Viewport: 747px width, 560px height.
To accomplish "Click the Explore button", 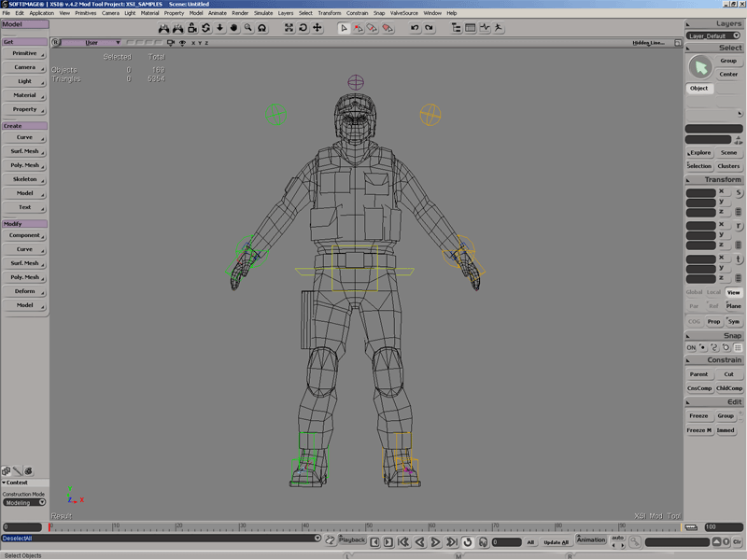I will [x=699, y=153].
